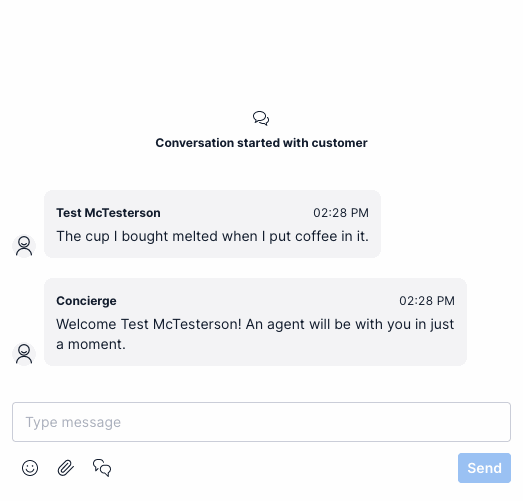Image resolution: width=523 pixels, height=501 pixels.
Task: Click the word "McTesterson!" in Concierge's welcome message
Action: pos(197,324)
